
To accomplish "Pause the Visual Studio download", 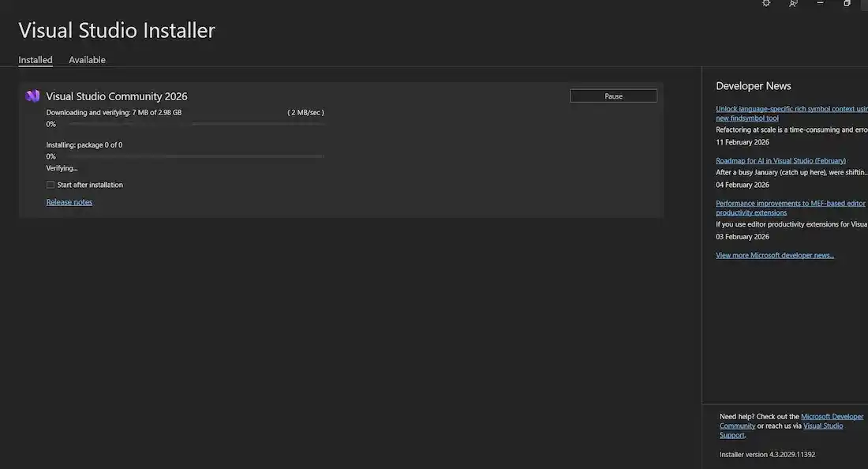I will 613,96.
